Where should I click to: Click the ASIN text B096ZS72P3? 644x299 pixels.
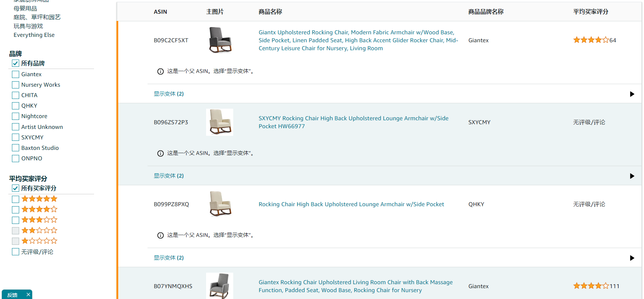[171, 122]
